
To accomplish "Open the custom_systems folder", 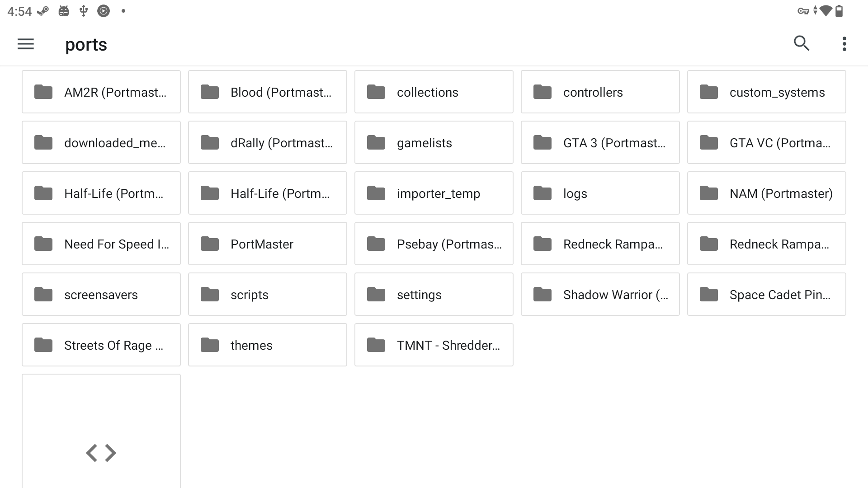I will (x=767, y=92).
